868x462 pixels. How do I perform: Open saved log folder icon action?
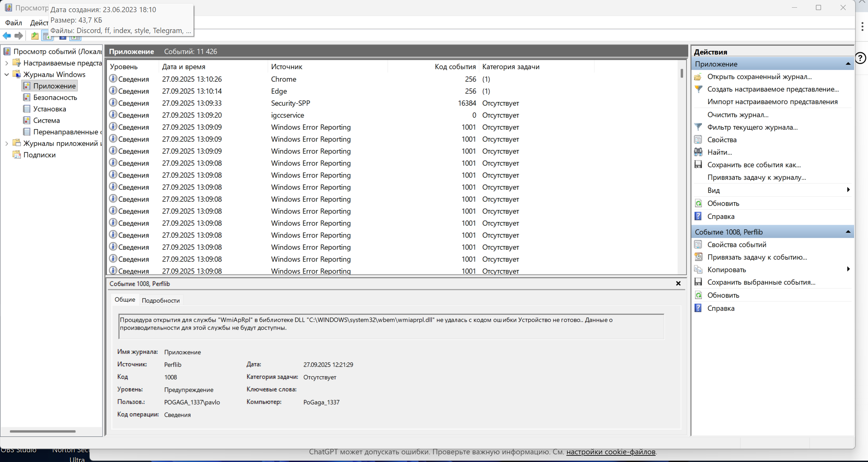point(698,77)
